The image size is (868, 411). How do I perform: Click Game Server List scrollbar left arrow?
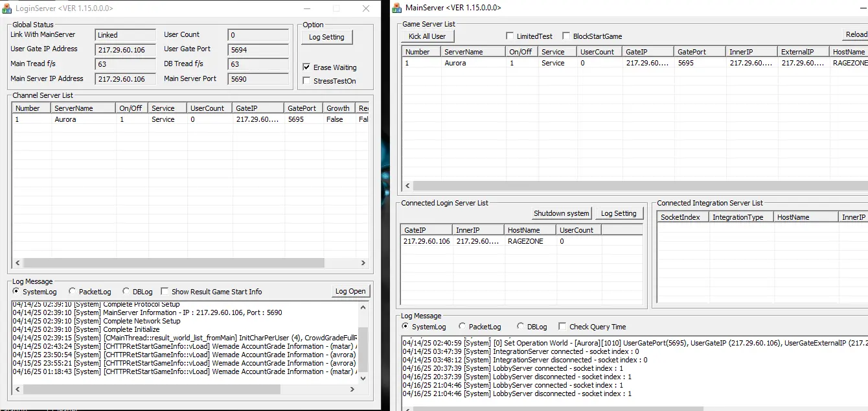pyautogui.click(x=407, y=186)
